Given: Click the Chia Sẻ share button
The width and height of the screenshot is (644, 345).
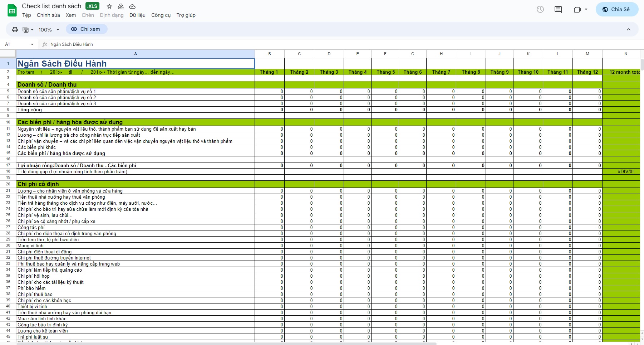Looking at the screenshot, I should [x=616, y=9].
